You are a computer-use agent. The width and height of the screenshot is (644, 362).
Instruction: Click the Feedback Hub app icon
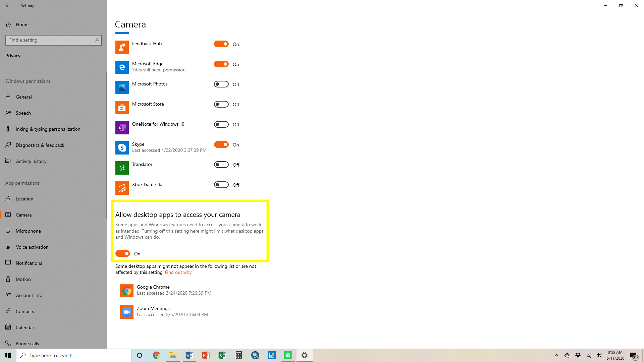[x=122, y=47]
